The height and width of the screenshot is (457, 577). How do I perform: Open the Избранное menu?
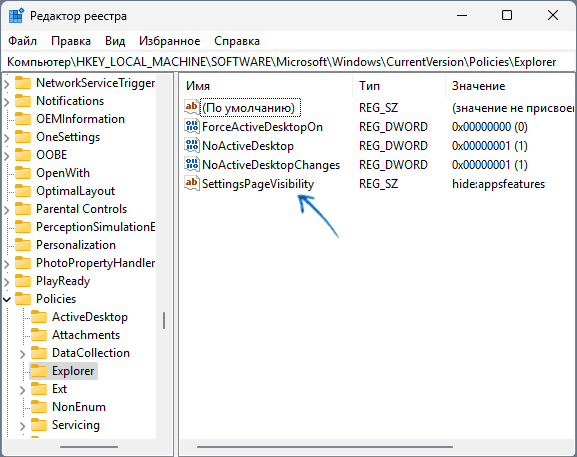tap(170, 41)
